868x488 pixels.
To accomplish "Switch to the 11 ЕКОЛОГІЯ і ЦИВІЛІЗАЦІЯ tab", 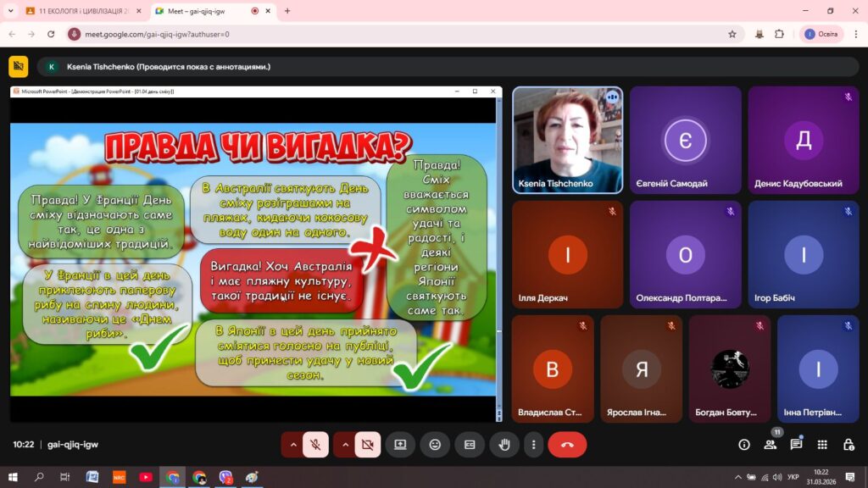I will click(x=76, y=11).
